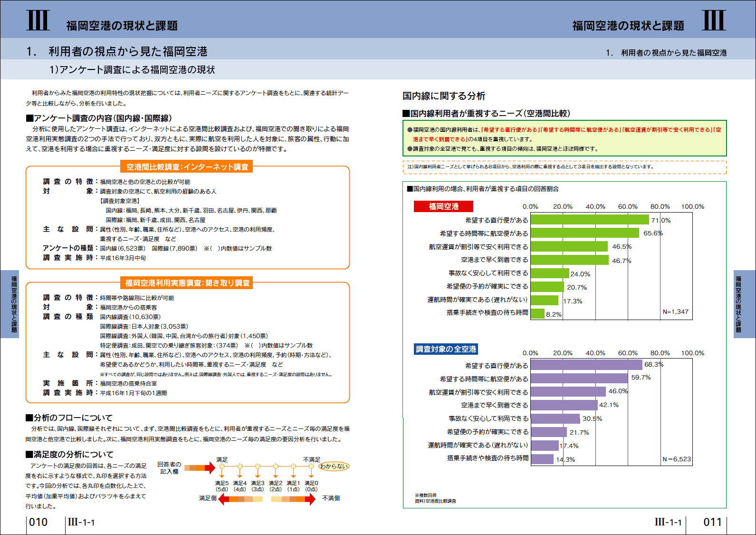This screenshot has width=756, height=535.
Task: Click the footer label III-1-1 on left page
Action: click(x=81, y=522)
